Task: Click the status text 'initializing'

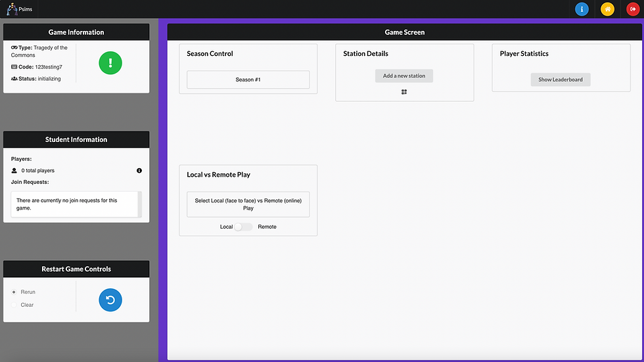Action: coord(49,79)
